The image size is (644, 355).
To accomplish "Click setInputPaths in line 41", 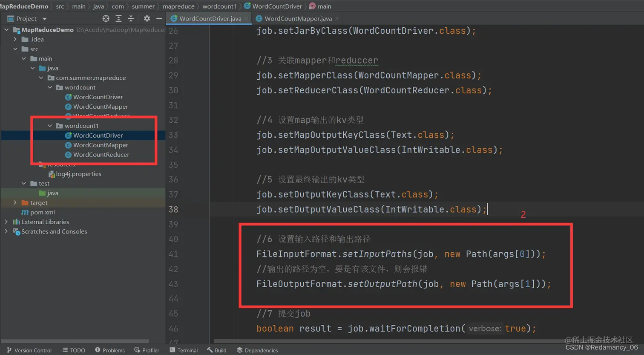I will (x=377, y=254).
